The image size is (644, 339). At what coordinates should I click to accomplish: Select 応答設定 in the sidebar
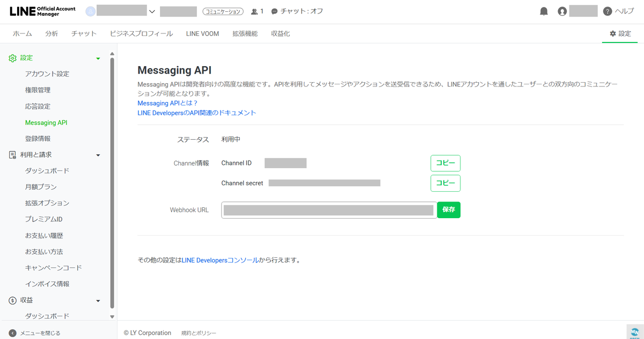pos(38,106)
